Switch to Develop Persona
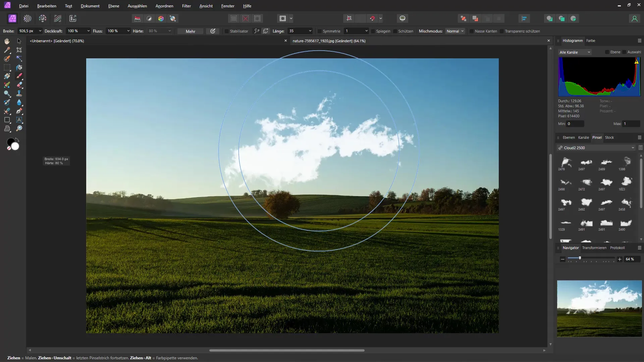644x362 pixels. tap(43, 18)
